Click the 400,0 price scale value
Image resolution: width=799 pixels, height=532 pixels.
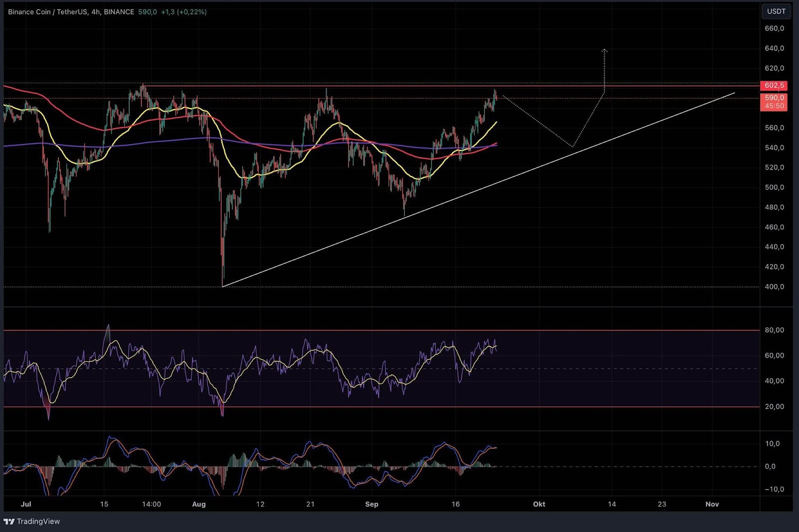pyautogui.click(x=774, y=287)
